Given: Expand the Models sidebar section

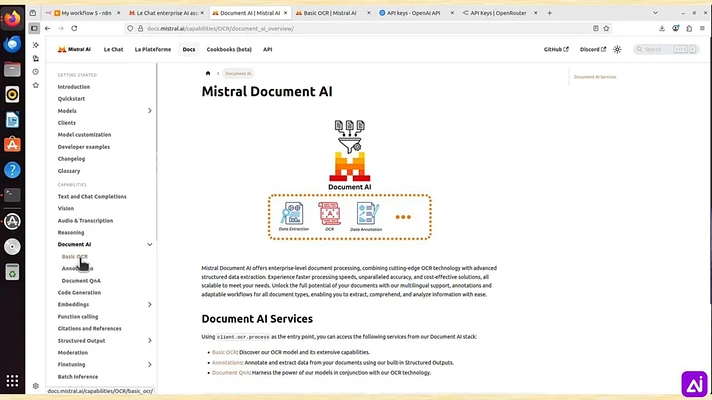Looking at the screenshot, I should [x=149, y=111].
